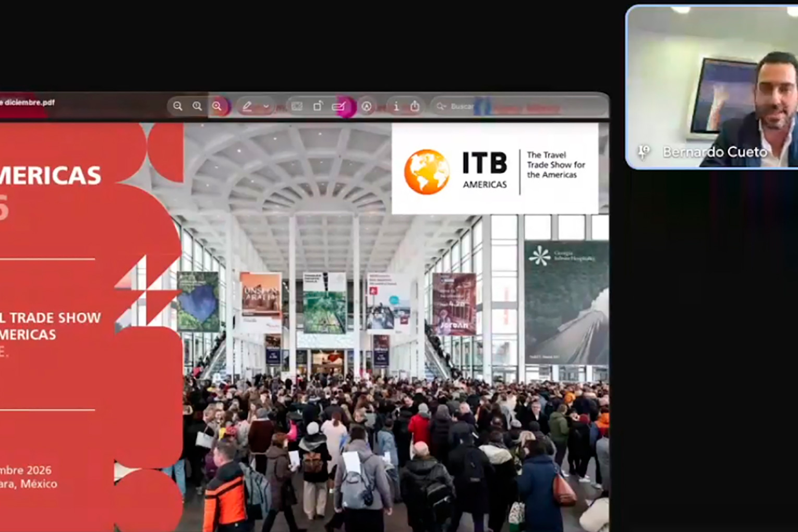Show the markup toolbar
Screen dimensions: 798x532
367,106
